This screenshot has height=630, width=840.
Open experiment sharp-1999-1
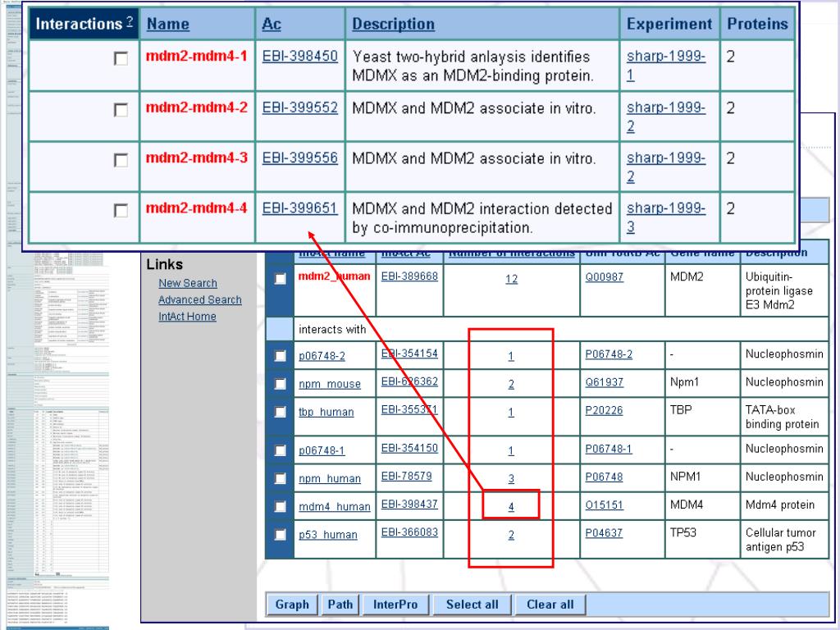point(666,66)
